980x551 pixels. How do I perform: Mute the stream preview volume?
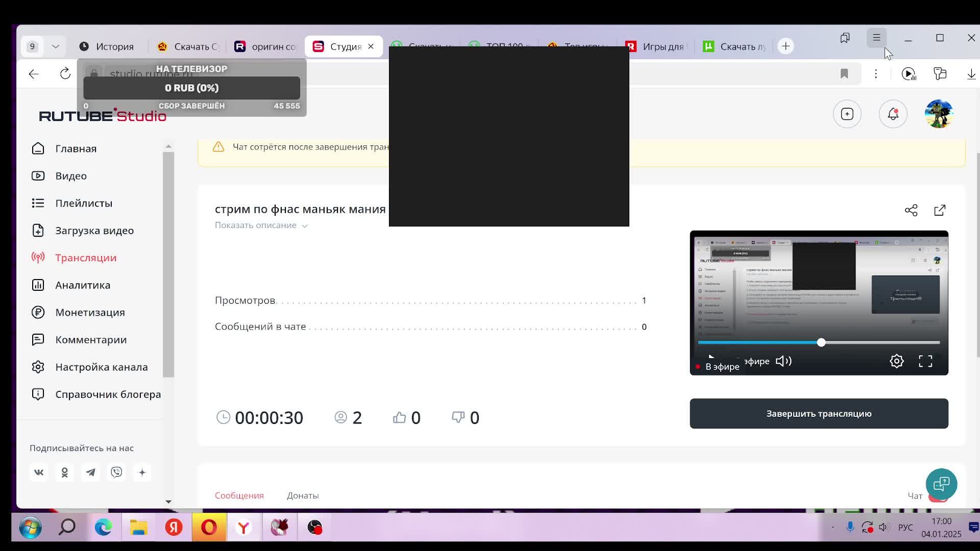coord(783,361)
